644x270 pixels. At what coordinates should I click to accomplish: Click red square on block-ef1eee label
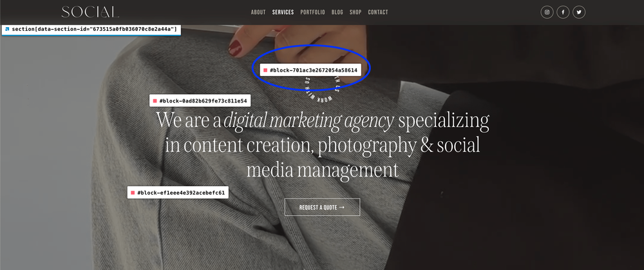tap(133, 193)
